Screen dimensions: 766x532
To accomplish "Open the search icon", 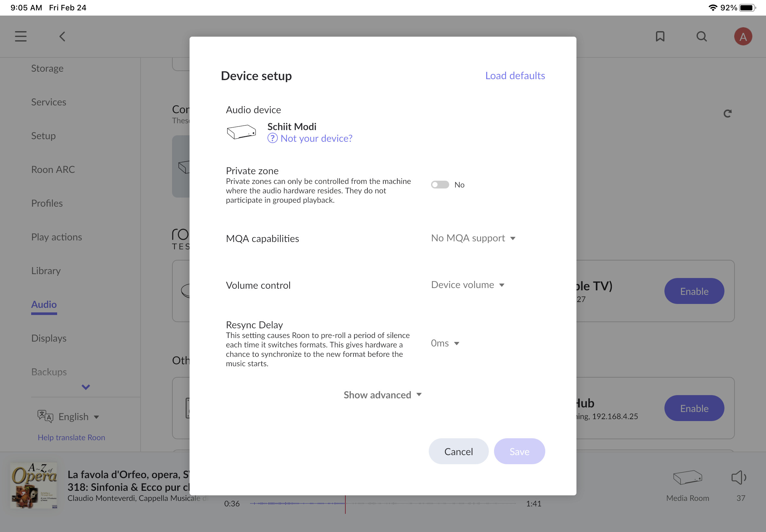I will [701, 36].
